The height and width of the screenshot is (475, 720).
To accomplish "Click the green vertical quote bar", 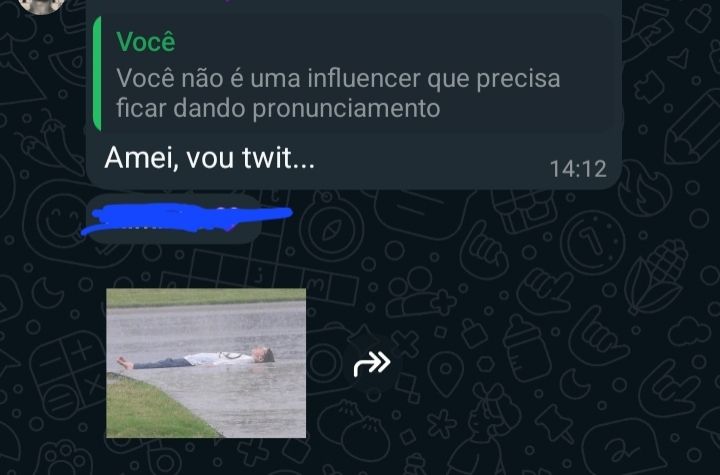I will tap(97, 74).
